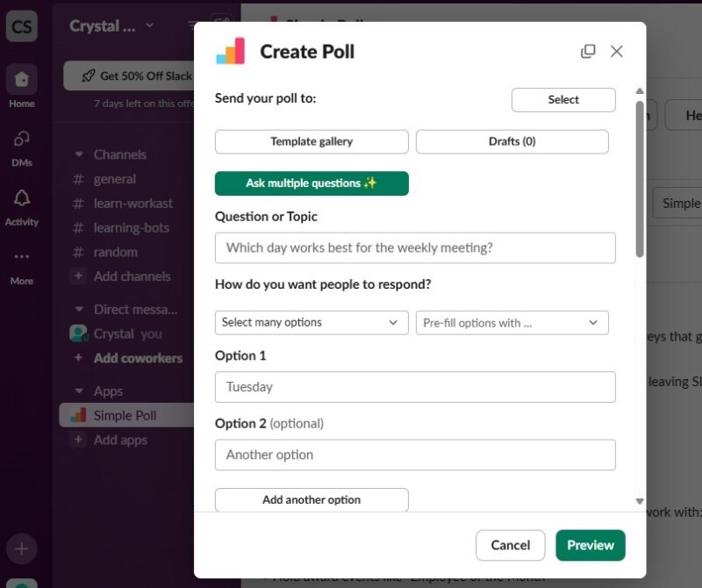Click the Question or Topic input field
Viewport: 702px width, 588px height.
[415, 248]
